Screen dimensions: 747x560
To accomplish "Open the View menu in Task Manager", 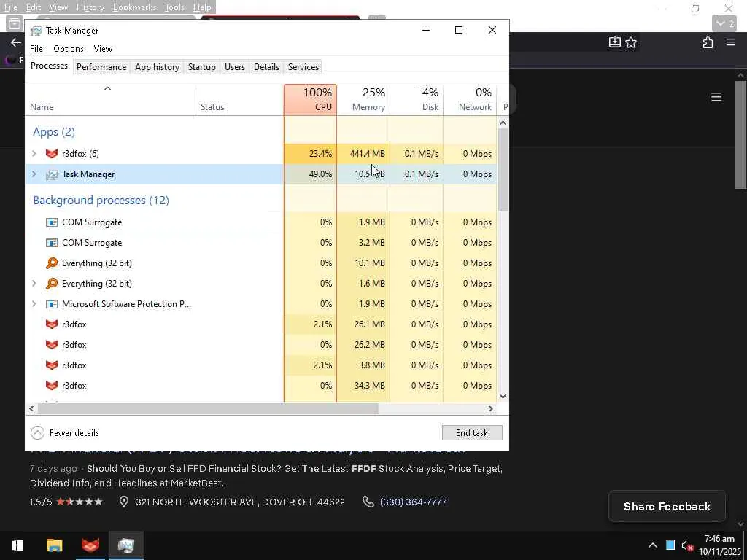I will [103, 49].
